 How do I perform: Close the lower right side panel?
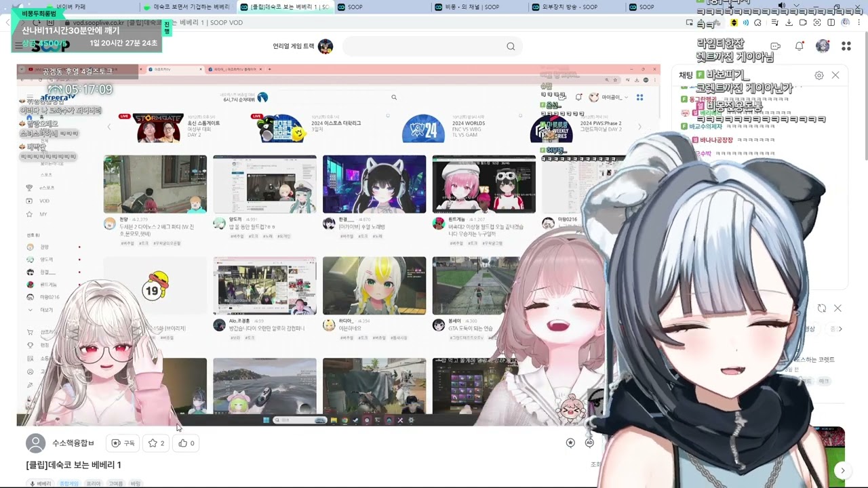click(x=837, y=308)
